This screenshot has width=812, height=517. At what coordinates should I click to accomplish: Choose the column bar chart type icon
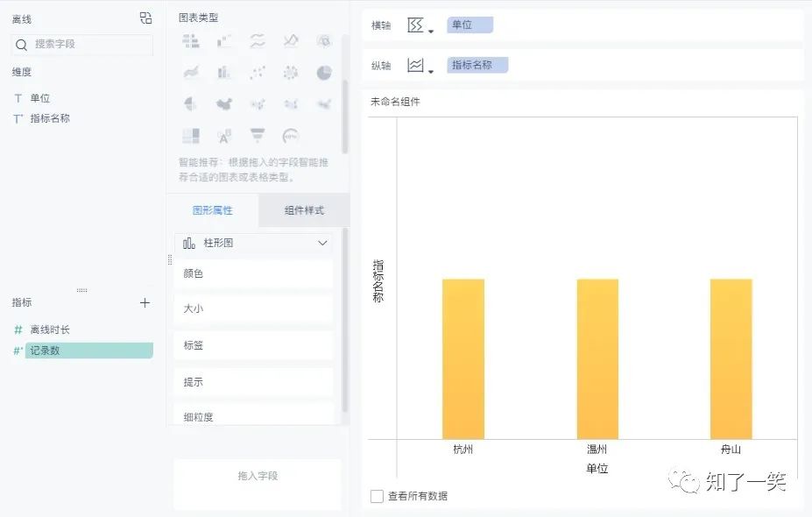pos(223,72)
